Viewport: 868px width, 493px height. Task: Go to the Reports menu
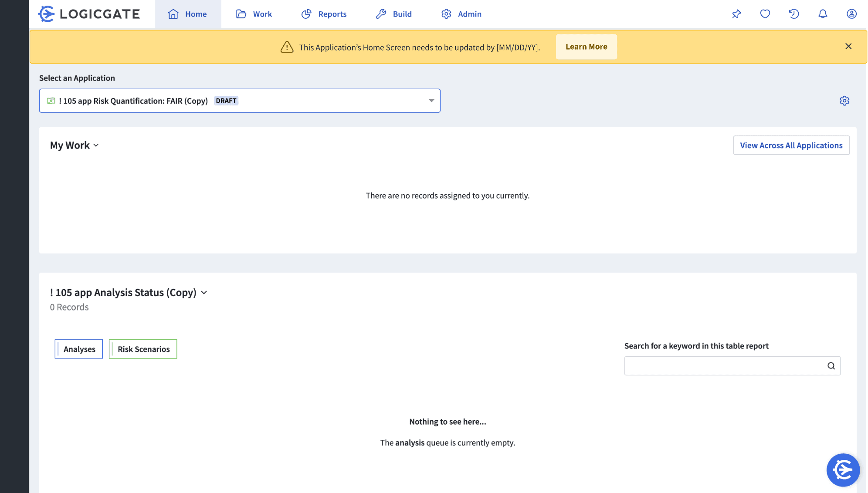[x=324, y=14]
